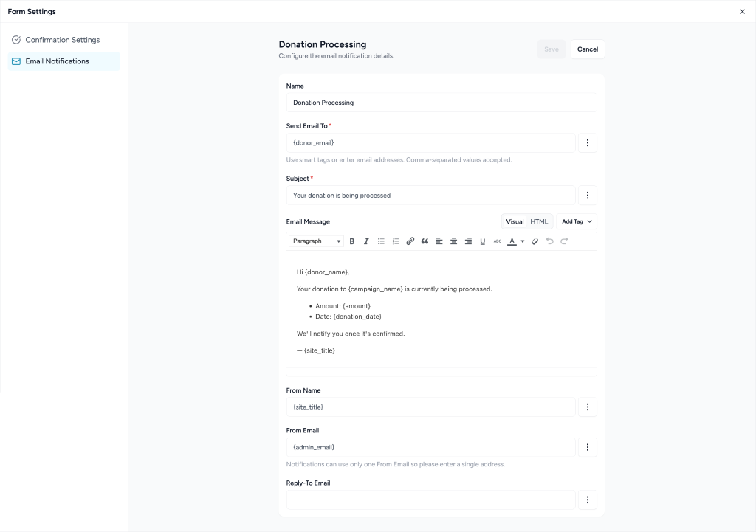756x532 pixels.
Task: Click the Email Notifications envelope icon
Action: pyautogui.click(x=16, y=61)
